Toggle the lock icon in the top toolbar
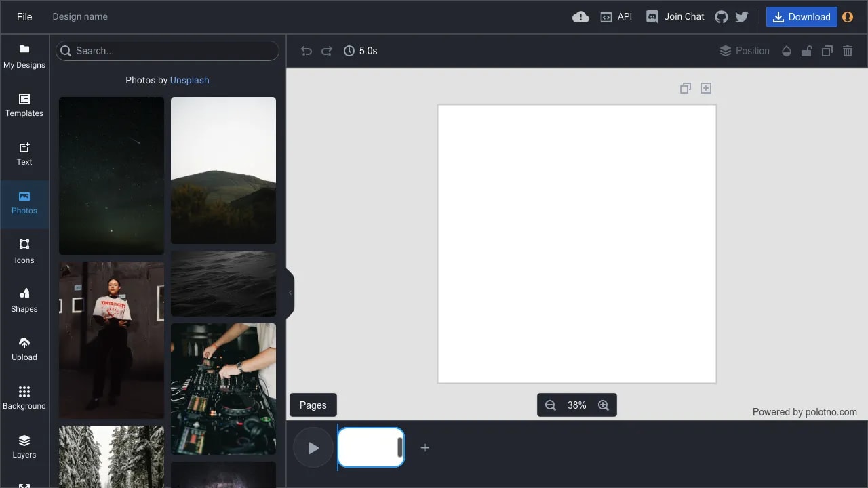The image size is (868, 488). click(806, 51)
